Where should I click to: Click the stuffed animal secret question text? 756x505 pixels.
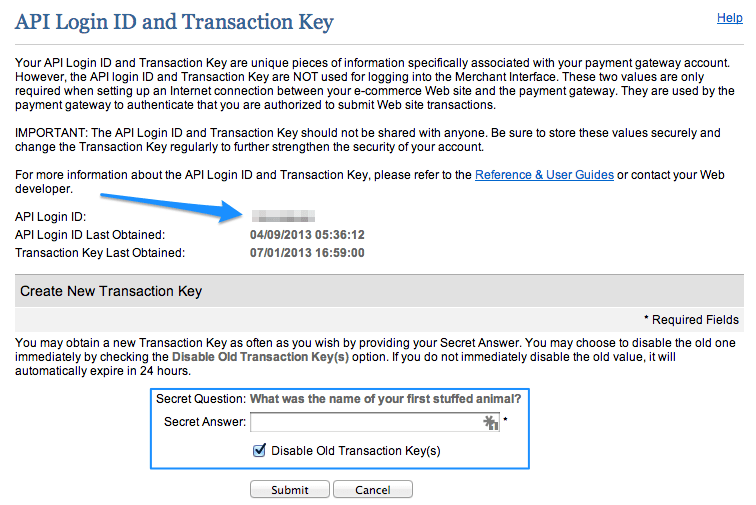click(x=385, y=399)
